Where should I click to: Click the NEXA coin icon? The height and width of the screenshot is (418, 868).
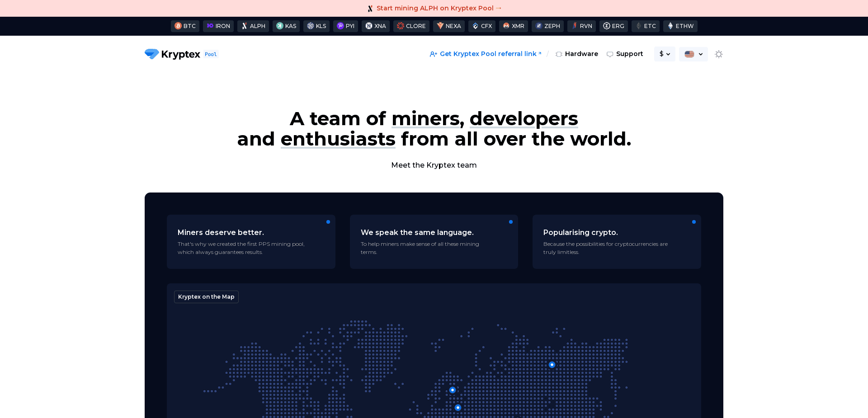point(439,26)
